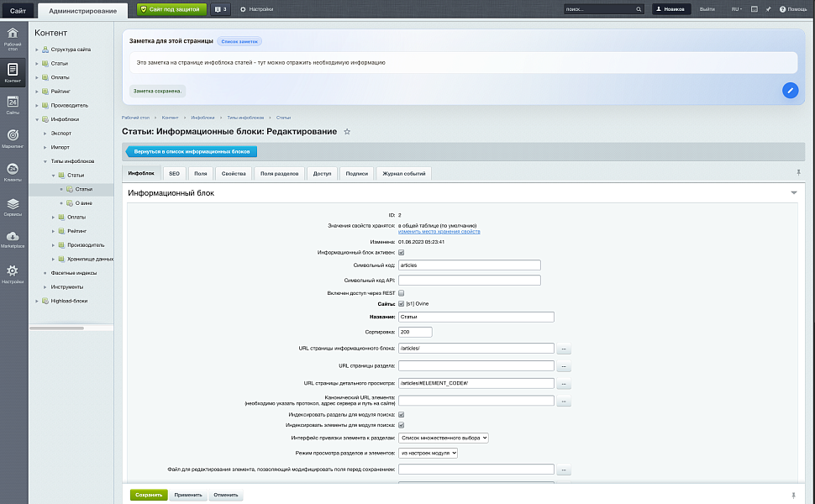Image resolution: width=815 pixels, height=504 pixels.
Task: Open Интерфейс привязки элемента к разделам dropdown
Action: coord(444,438)
